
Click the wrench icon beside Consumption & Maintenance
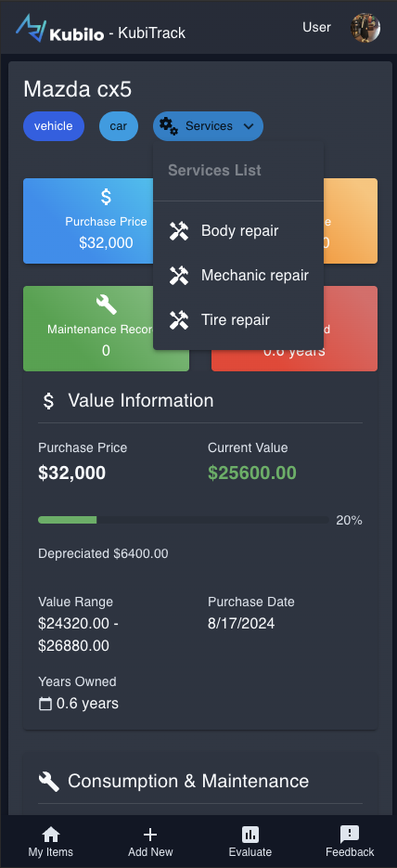[x=48, y=781]
